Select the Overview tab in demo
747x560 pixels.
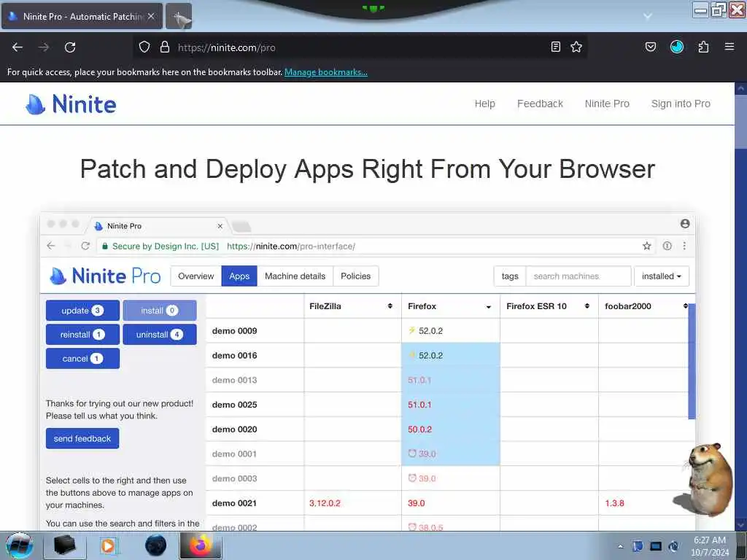click(196, 276)
